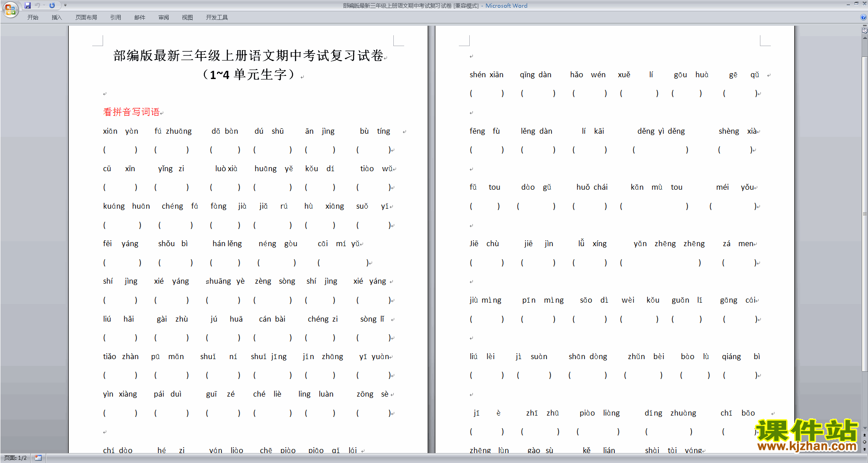Click the pinyin 'qīng dàn'
Viewport: 868px width, 463px height.
[x=535, y=75]
